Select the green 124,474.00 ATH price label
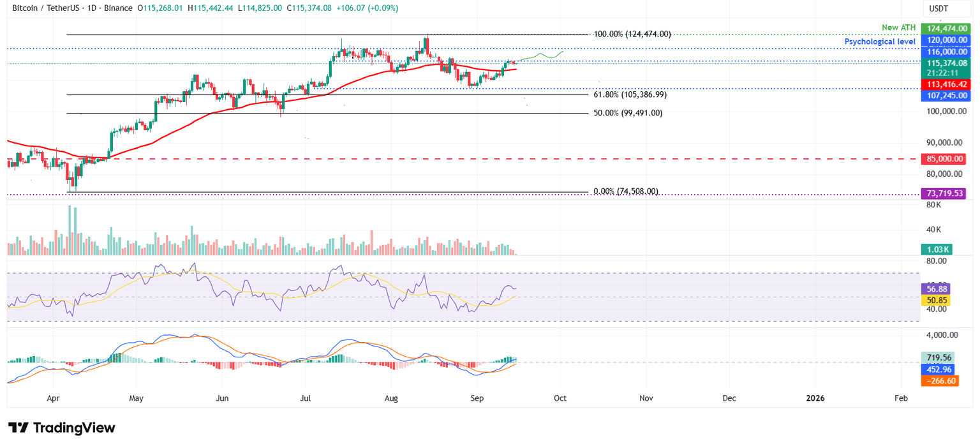Screen dimensions: 980x448 pyautogui.click(x=946, y=27)
